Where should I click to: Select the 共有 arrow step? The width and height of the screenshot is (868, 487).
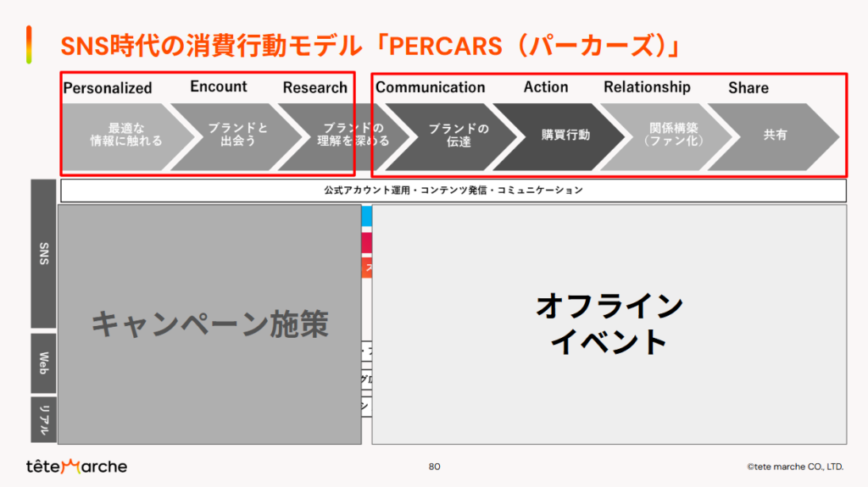tap(774, 135)
